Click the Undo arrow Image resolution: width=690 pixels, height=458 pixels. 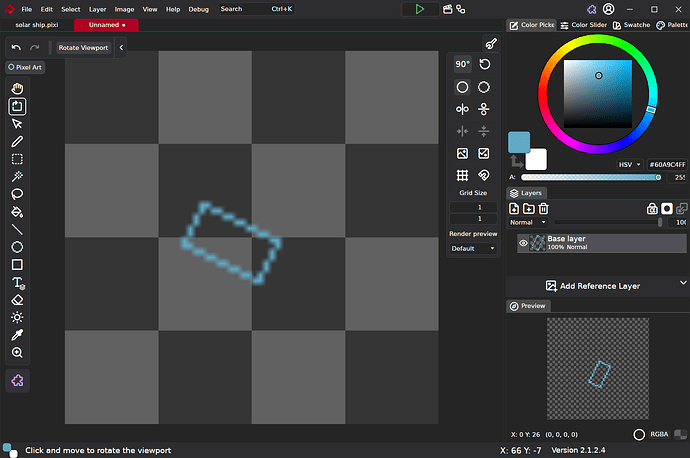pyautogui.click(x=16, y=48)
